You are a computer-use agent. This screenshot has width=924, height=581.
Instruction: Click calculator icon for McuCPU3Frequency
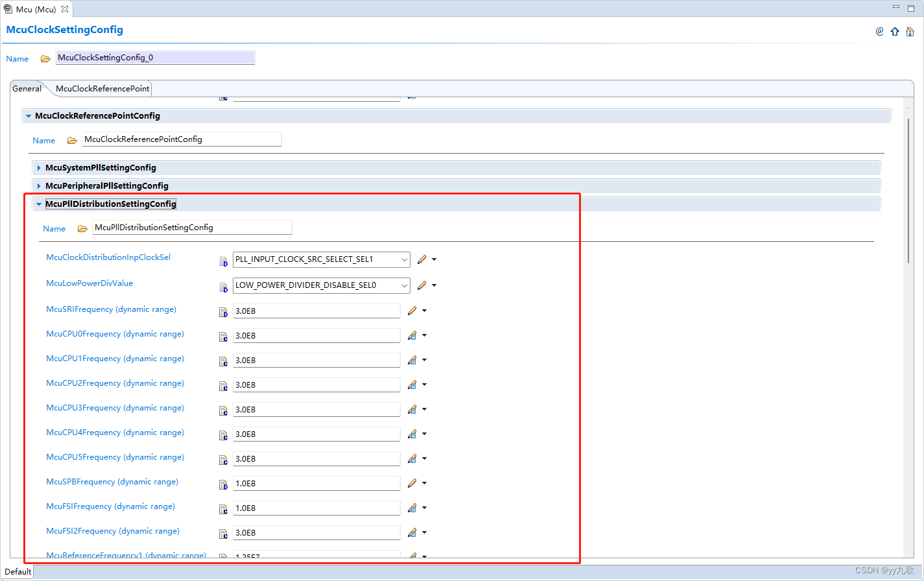tap(412, 410)
